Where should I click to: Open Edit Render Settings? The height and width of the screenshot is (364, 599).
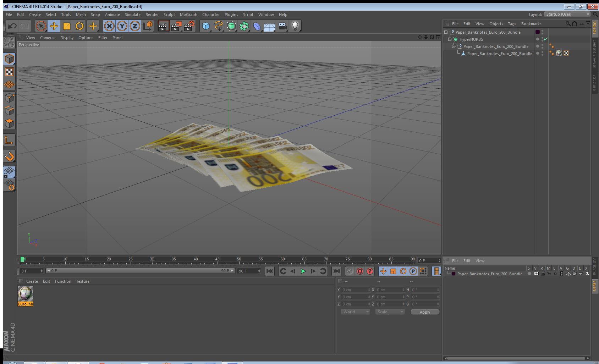click(189, 26)
